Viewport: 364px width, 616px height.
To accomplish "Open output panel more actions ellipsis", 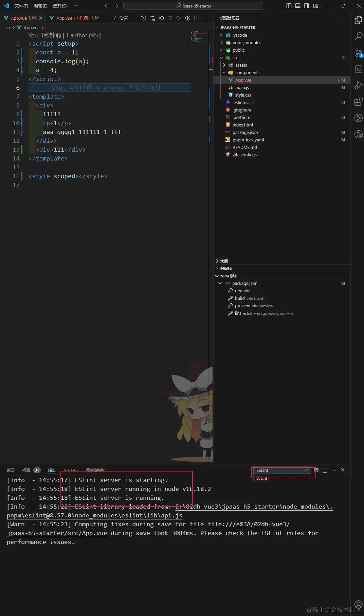I will 334,470.
